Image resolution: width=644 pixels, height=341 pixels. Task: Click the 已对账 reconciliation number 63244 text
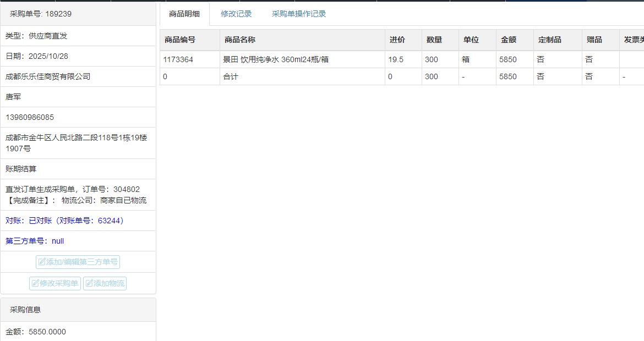coord(66,221)
